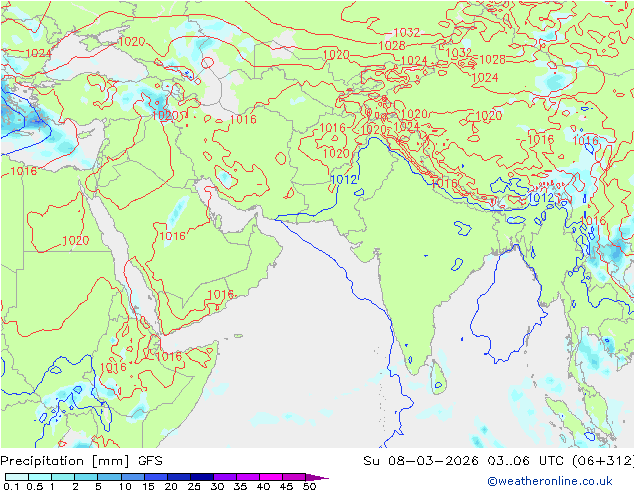Pick the legend swatch between 35 and 40 mm

tap(247, 477)
